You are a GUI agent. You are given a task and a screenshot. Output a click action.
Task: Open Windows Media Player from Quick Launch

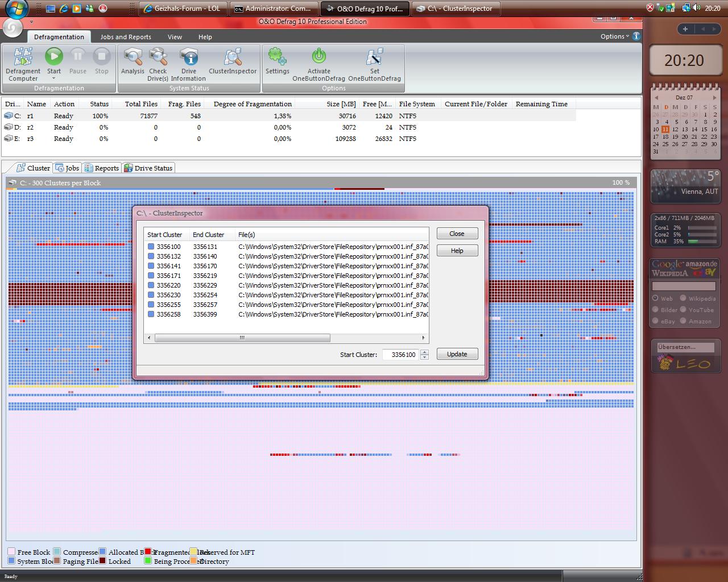77,9
